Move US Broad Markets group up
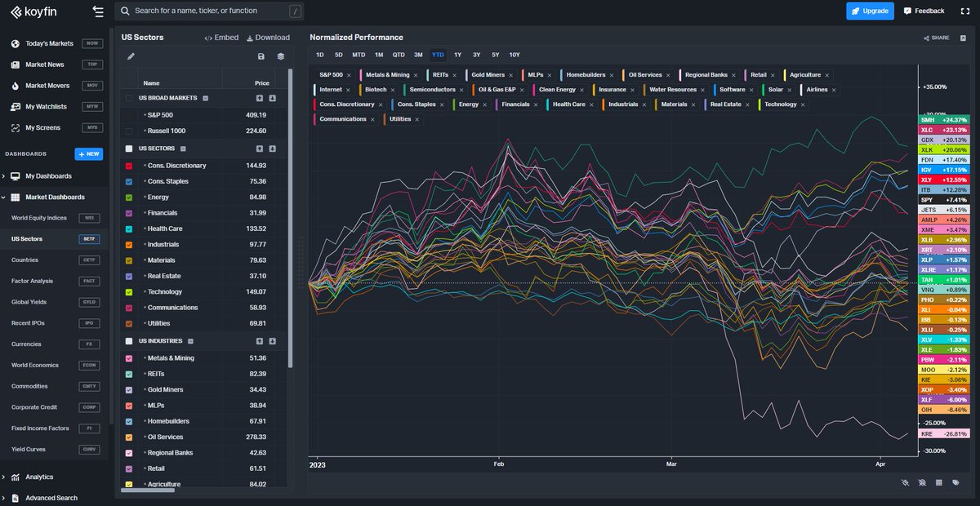The height and width of the screenshot is (506, 980). (259, 98)
